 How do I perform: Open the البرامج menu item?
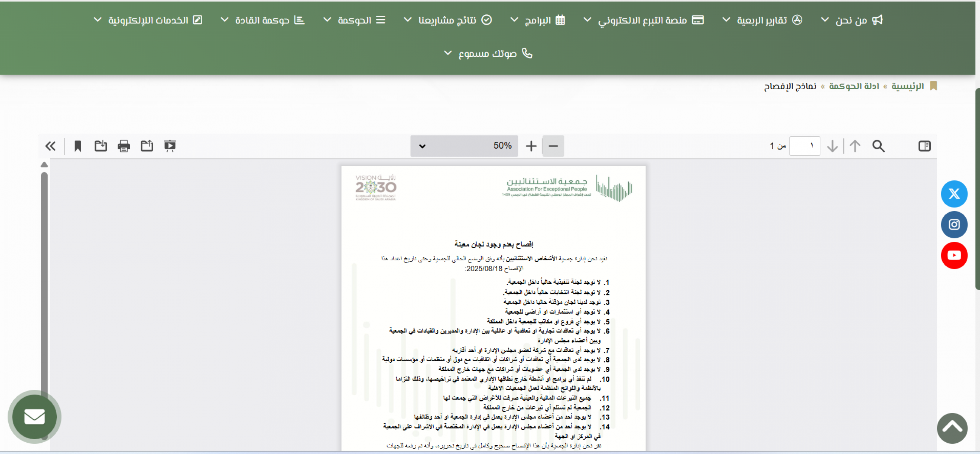(537, 20)
